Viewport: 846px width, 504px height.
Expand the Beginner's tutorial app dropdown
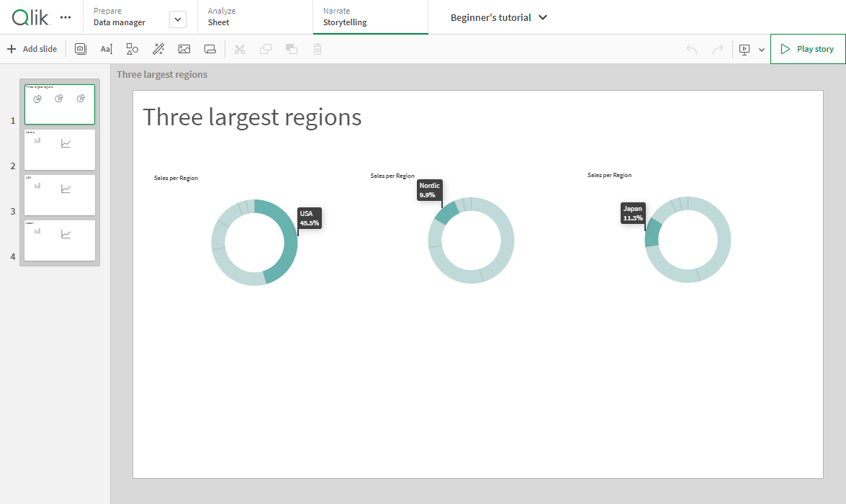pos(543,17)
